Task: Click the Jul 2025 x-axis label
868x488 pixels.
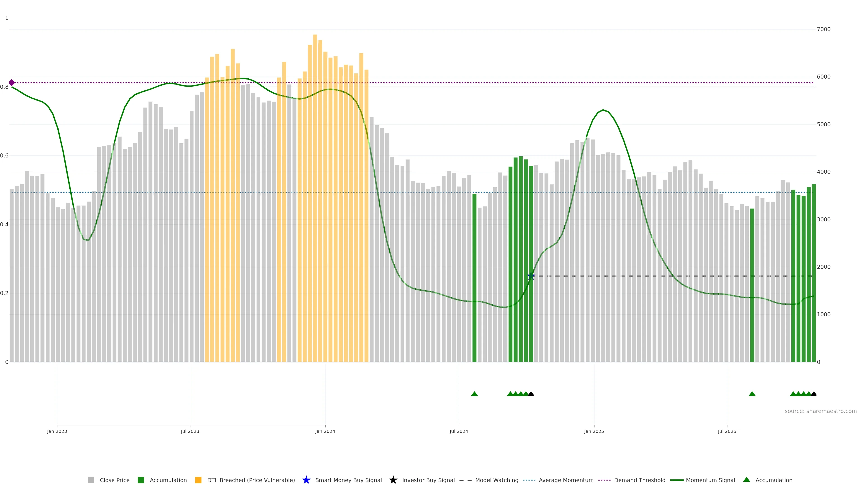Action: 727,431
